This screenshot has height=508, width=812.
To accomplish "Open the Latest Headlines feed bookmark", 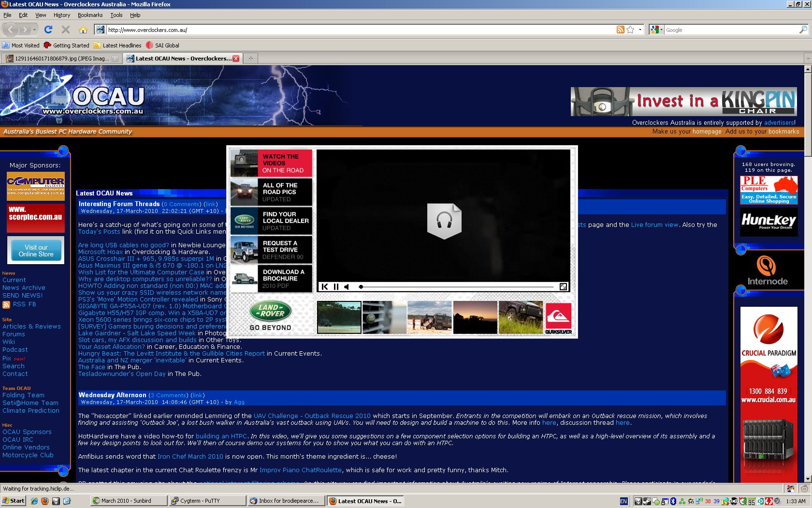I will click(x=117, y=45).
